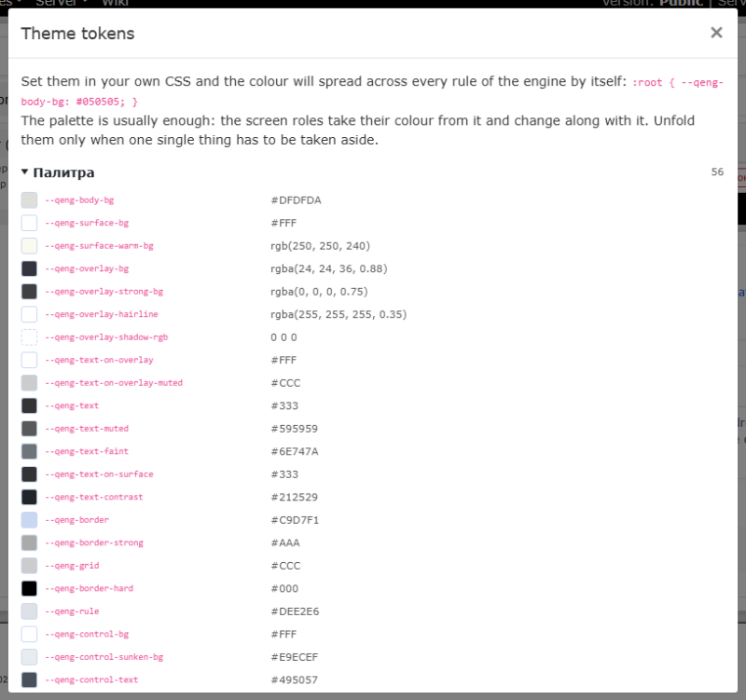Viewport: 746px width, 700px height.
Task: Select the value #595959
Action: [x=294, y=429]
